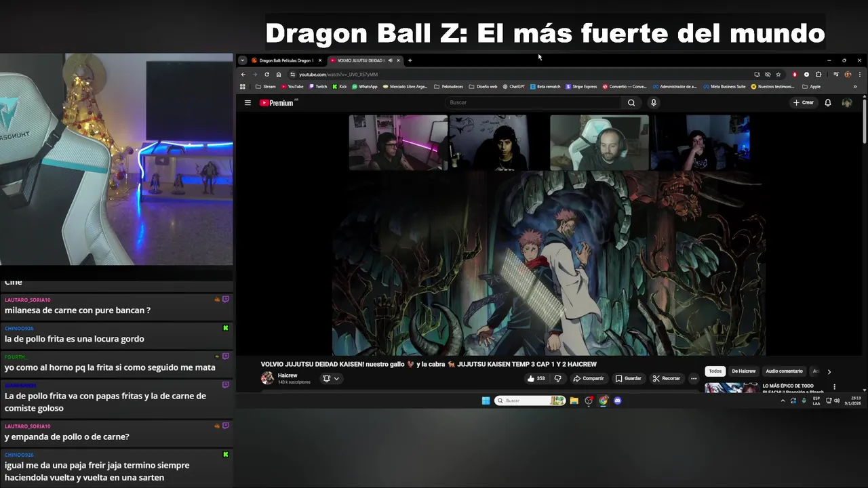Open a new Chrome tab with plus
Image resolution: width=868 pixels, height=488 pixels.
410,60
